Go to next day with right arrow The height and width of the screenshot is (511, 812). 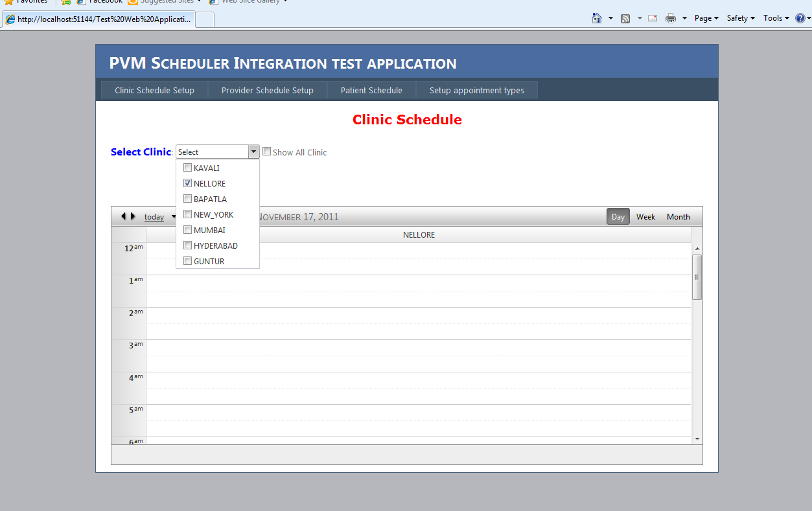(x=133, y=216)
